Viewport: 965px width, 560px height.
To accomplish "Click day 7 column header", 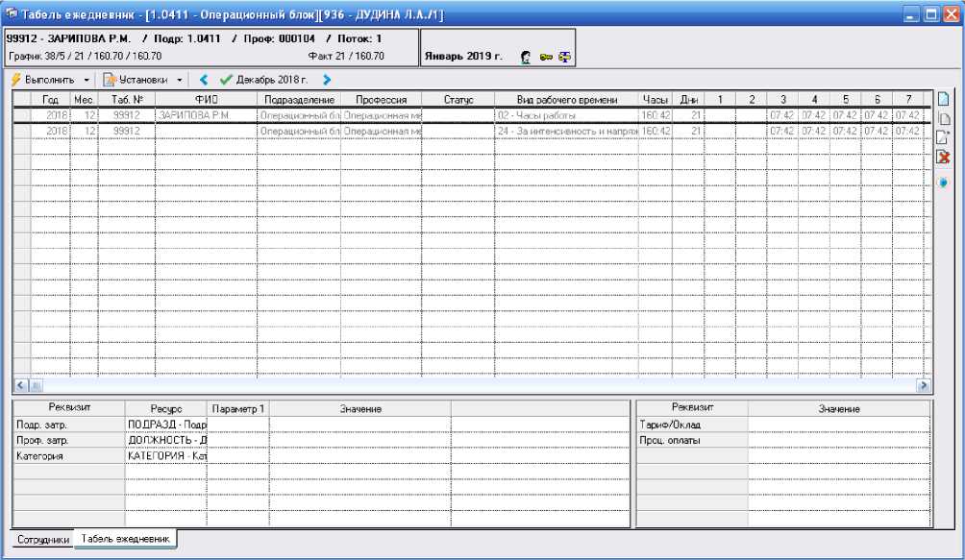I will (908, 100).
